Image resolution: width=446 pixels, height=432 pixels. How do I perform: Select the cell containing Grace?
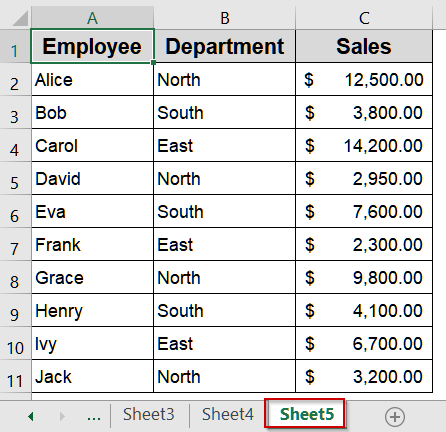[x=92, y=277]
